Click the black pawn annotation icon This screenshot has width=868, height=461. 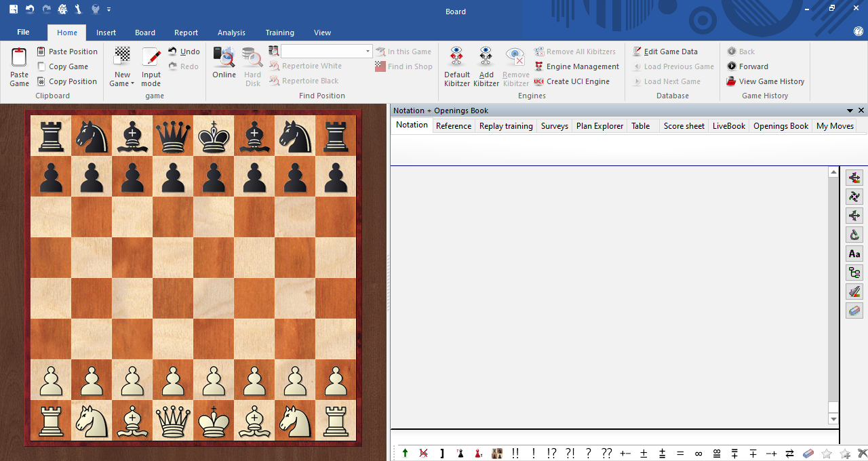pos(460,454)
